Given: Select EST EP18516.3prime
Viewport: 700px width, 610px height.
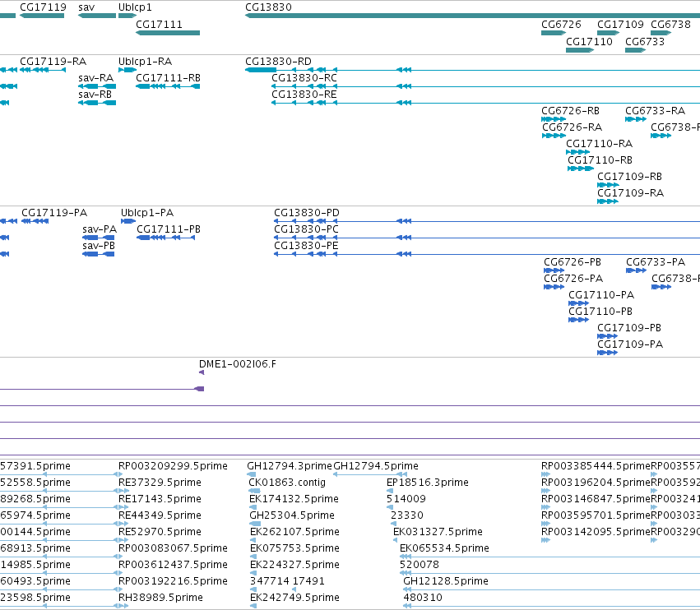Looking at the screenshot, I should click(427, 483).
